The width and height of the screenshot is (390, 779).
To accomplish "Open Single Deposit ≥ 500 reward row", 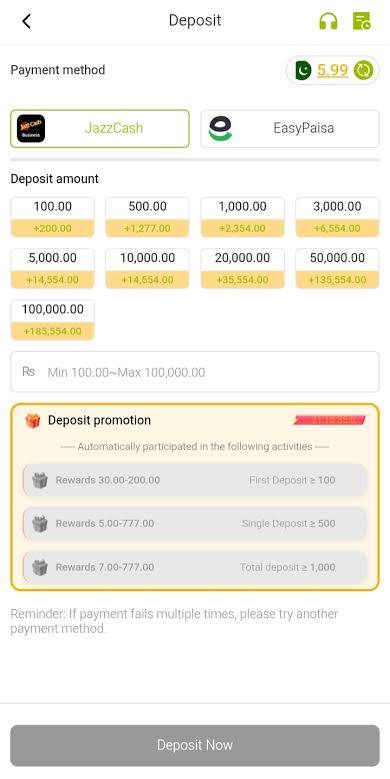I will click(x=195, y=524).
